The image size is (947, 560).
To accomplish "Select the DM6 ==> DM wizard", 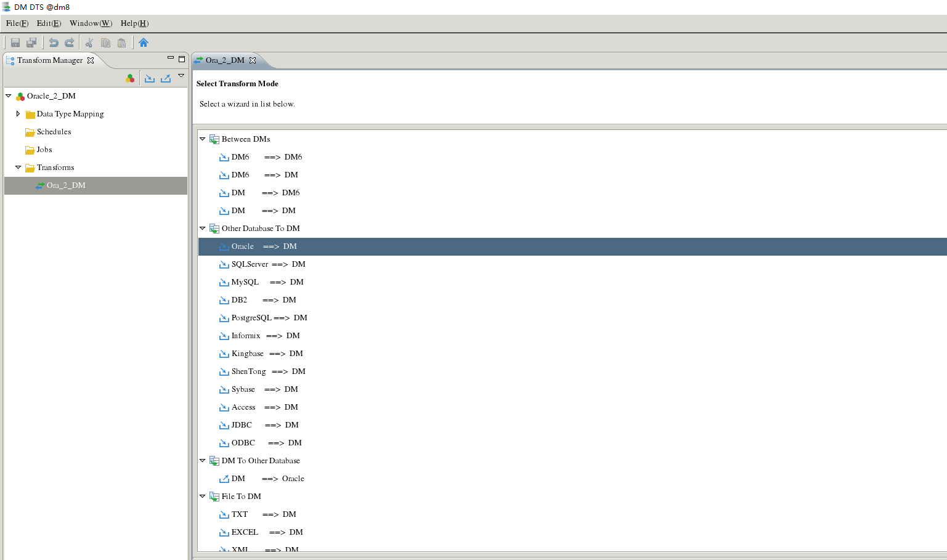I will [x=265, y=175].
